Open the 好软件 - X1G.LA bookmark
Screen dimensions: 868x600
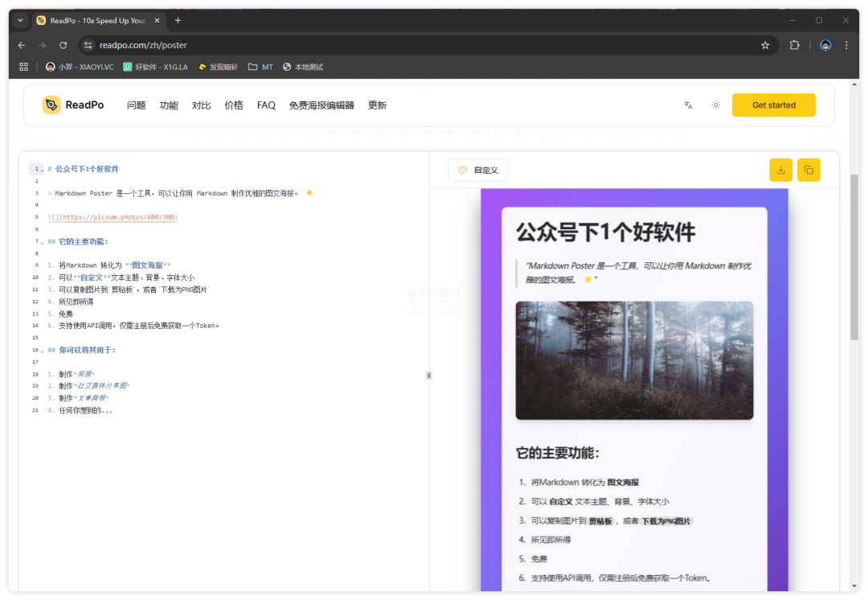click(x=155, y=67)
